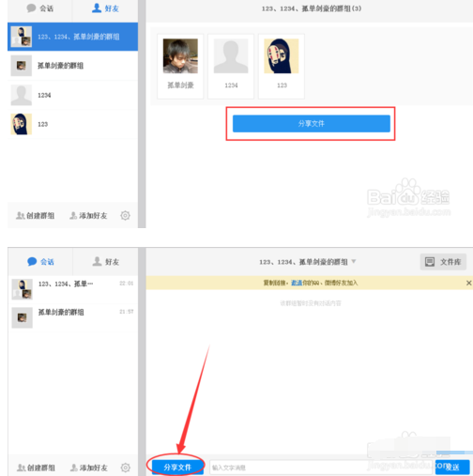Select member 孤单剑豪 avatar thumbnail
The height and width of the screenshot is (476, 473).
coord(180,56)
